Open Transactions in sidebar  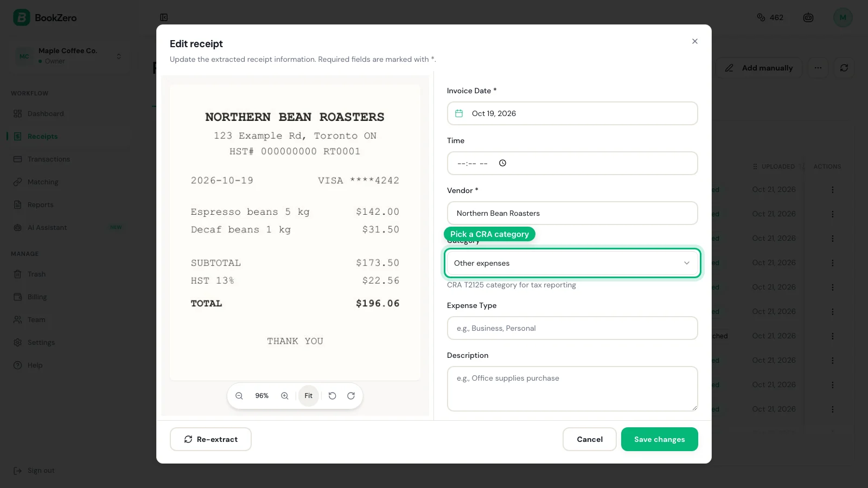pyautogui.click(x=71, y=159)
